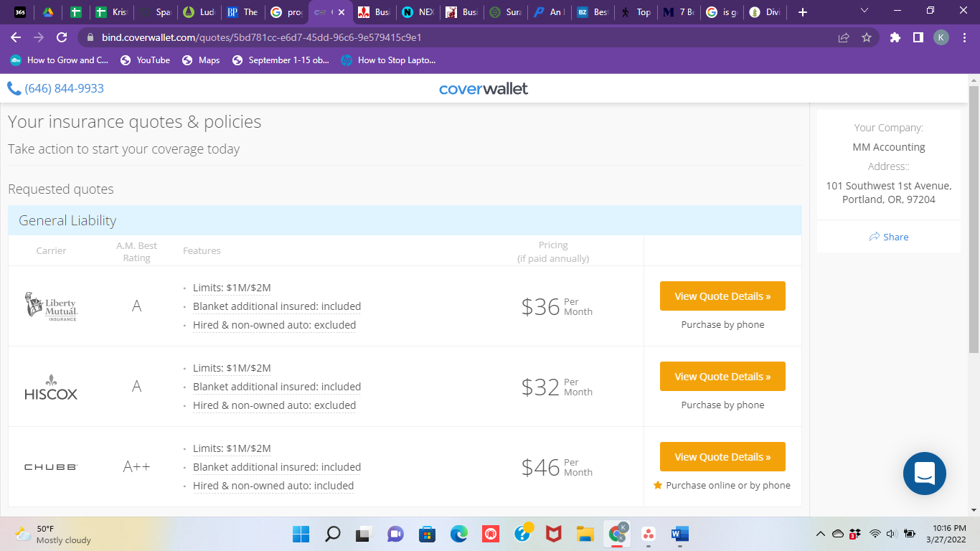
Task: Click the browser back arrow
Action: tap(16, 37)
